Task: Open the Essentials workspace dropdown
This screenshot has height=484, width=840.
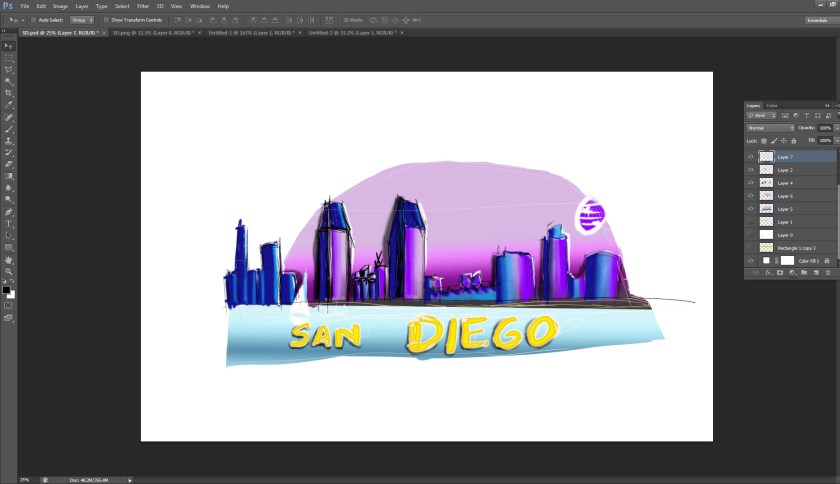Action: click(817, 19)
